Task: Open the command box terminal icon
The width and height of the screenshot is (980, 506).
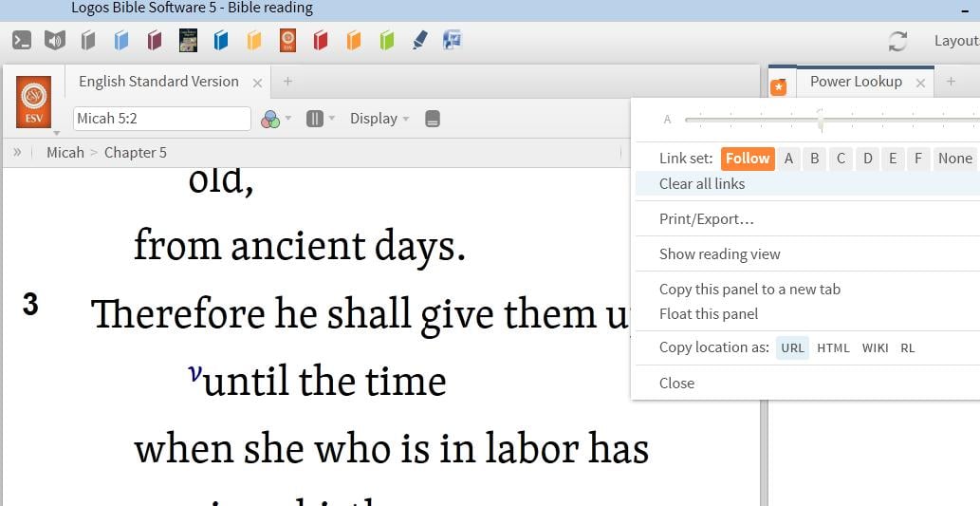Action: (x=22, y=41)
